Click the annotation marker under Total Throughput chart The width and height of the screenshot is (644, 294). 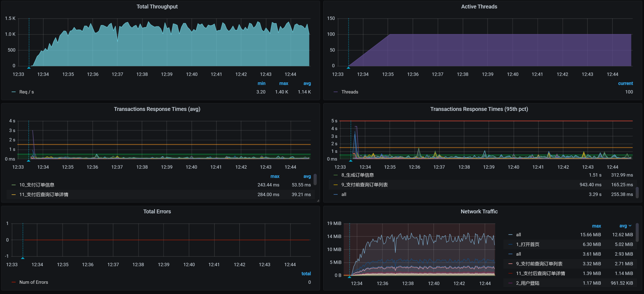[x=29, y=67]
